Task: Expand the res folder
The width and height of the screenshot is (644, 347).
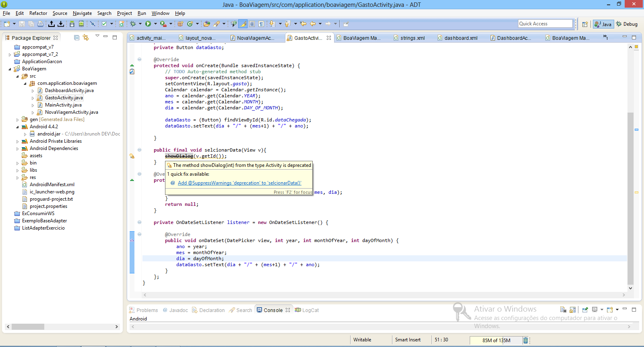Action: point(17,177)
